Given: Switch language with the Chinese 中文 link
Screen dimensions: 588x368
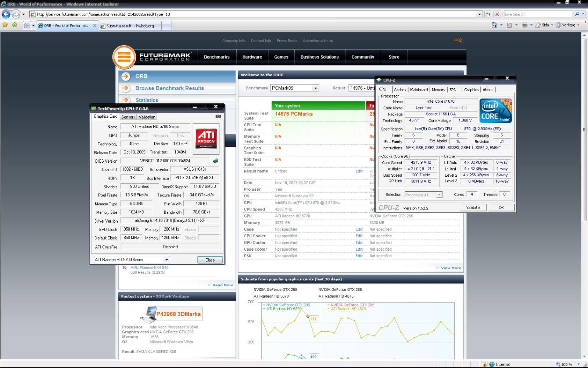Looking at the screenshot, I should (x=458, y=40).
